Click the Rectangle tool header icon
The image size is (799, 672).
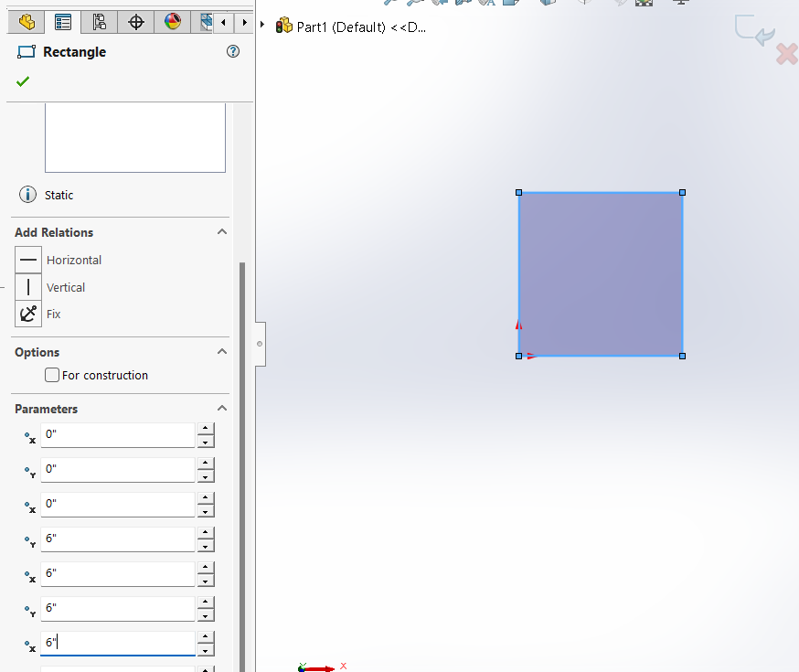coord(27,51)
